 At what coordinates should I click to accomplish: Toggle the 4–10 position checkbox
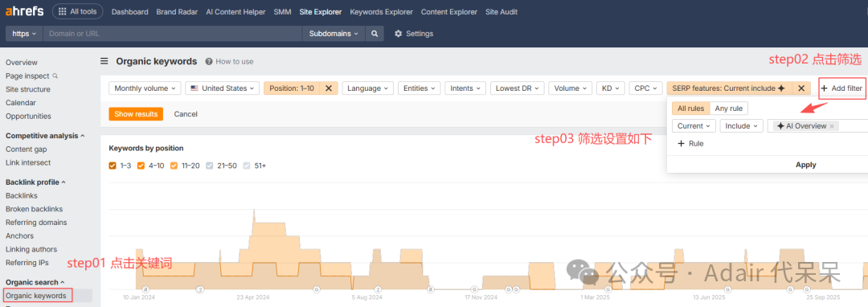click(x=141, y=165)
